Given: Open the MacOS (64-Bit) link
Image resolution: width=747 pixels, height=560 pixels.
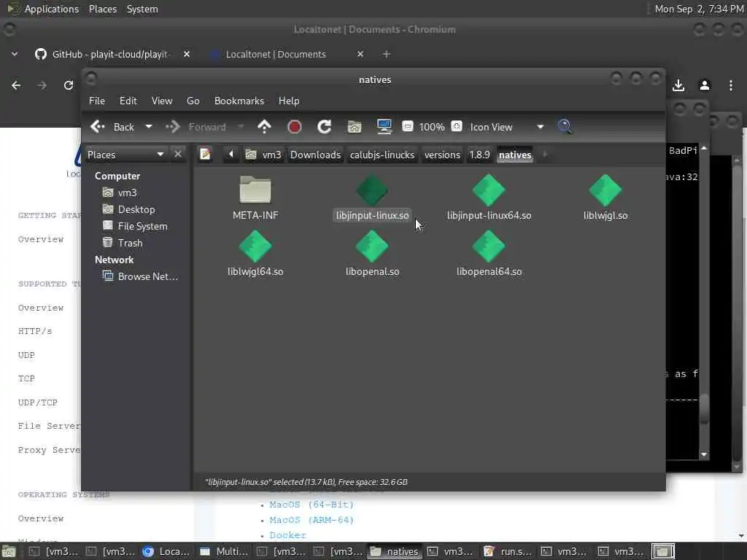Looking at the screenshot, I should pos(311,505).
